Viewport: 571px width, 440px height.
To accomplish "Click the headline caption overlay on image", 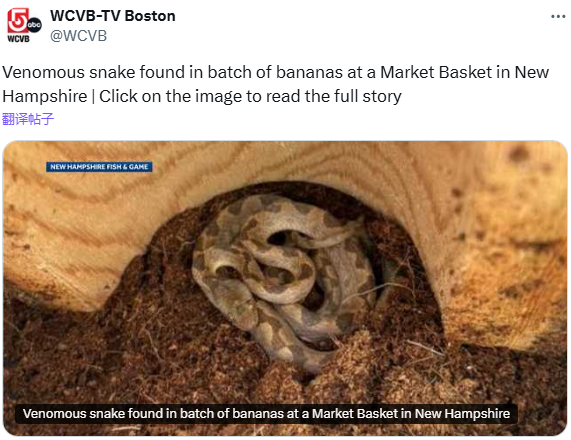I will coord(266,414).
